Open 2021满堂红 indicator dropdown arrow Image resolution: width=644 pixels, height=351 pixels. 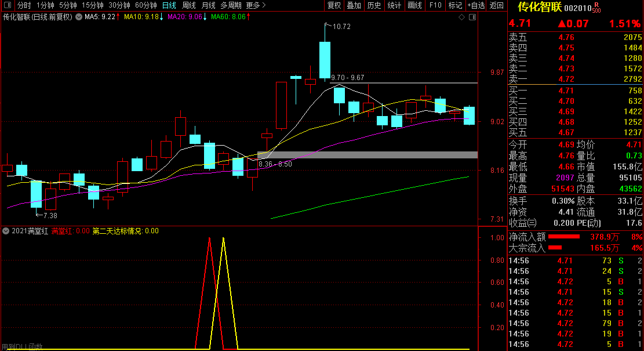click(6, 231)
